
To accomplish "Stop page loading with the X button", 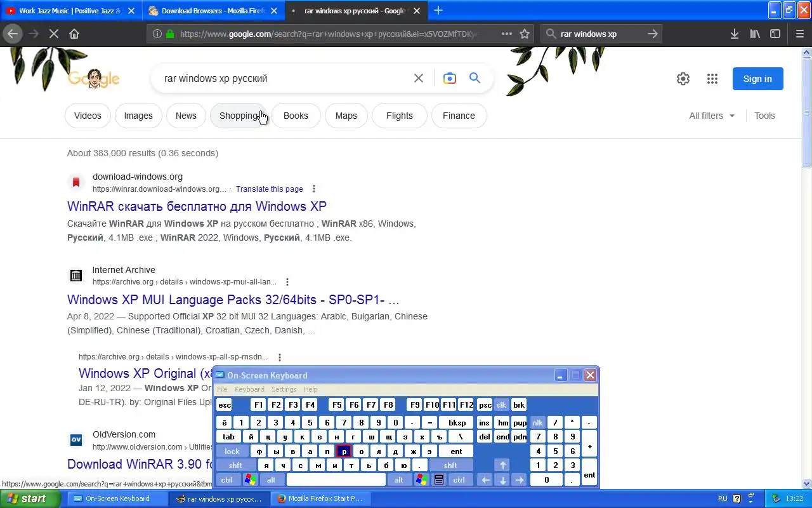I will 54,34.
